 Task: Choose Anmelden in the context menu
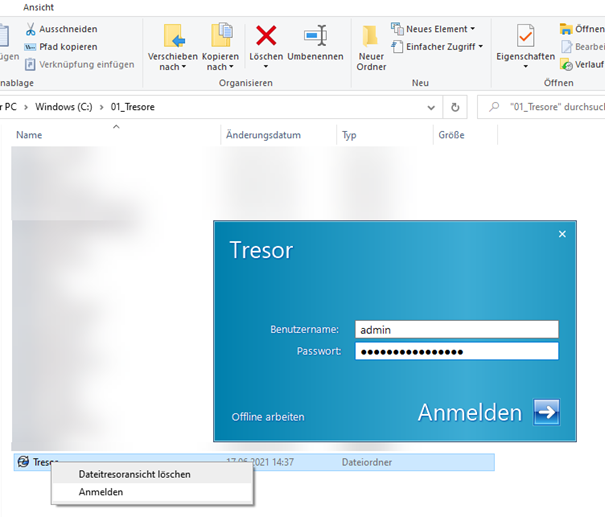pyautogui.click(x=101, y=492)
